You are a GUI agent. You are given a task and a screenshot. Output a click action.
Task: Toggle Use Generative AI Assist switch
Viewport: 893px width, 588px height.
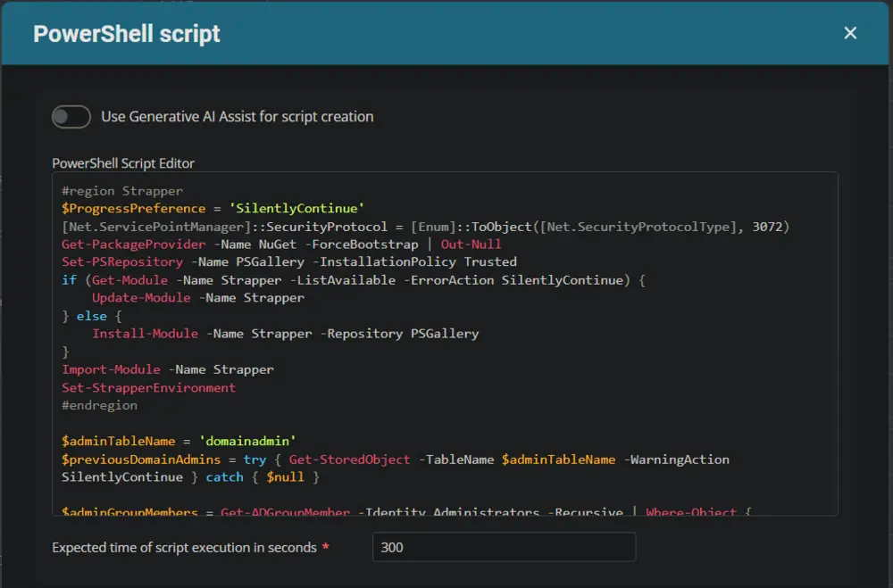pos(71,117)
